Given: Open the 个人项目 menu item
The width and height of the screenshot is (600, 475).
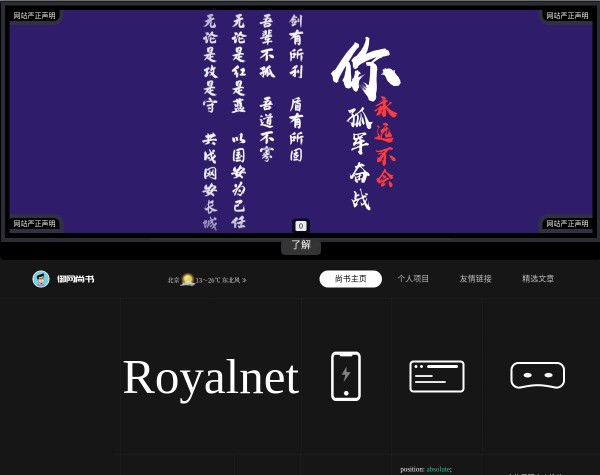Looking at the screenshot, I should click(x=413, y=279).
